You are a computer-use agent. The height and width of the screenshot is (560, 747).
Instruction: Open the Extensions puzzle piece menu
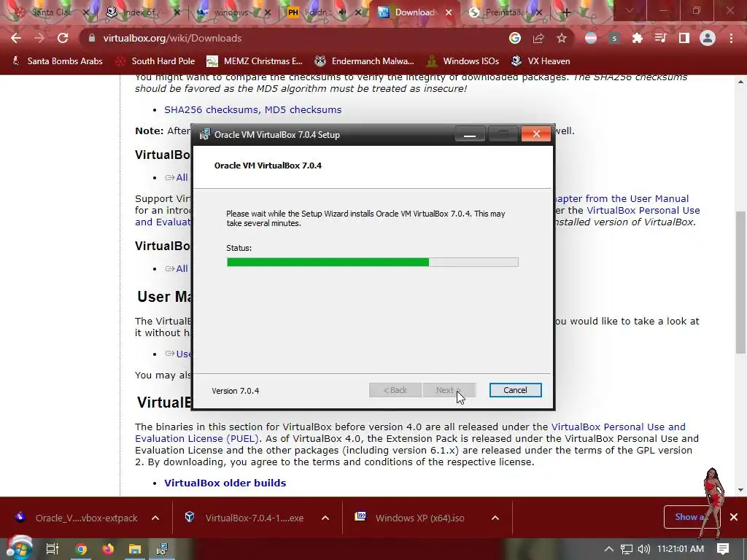tap(638, 38)
